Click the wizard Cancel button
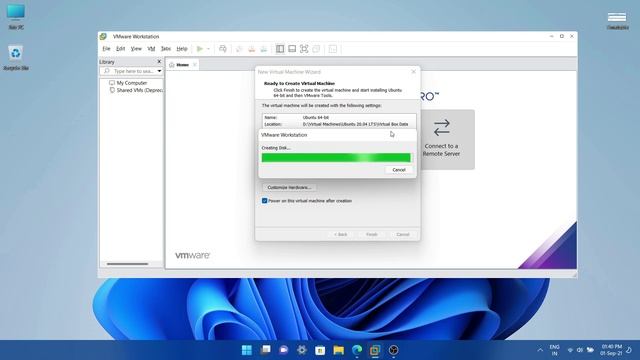The image size is (640, 360). click(402, 235)
